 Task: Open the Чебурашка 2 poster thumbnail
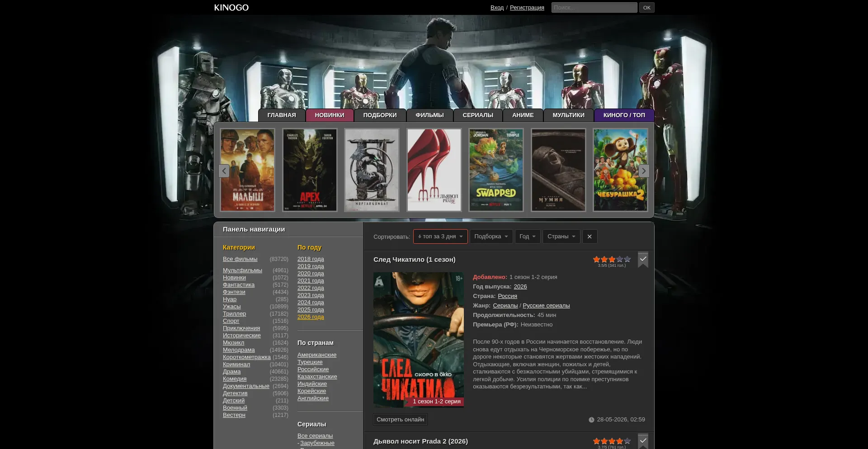(x=620, y=170)
